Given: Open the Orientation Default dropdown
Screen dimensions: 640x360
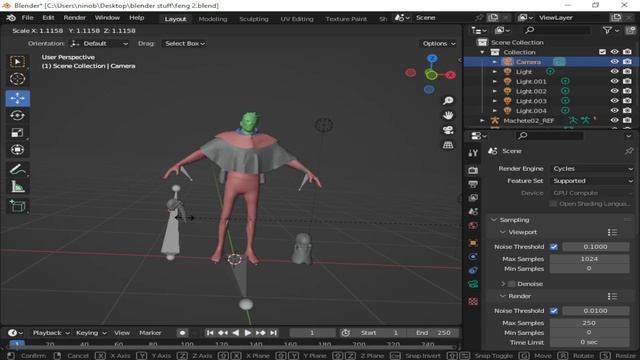Looking at the screenshot, I should click(x=100, y=44).
